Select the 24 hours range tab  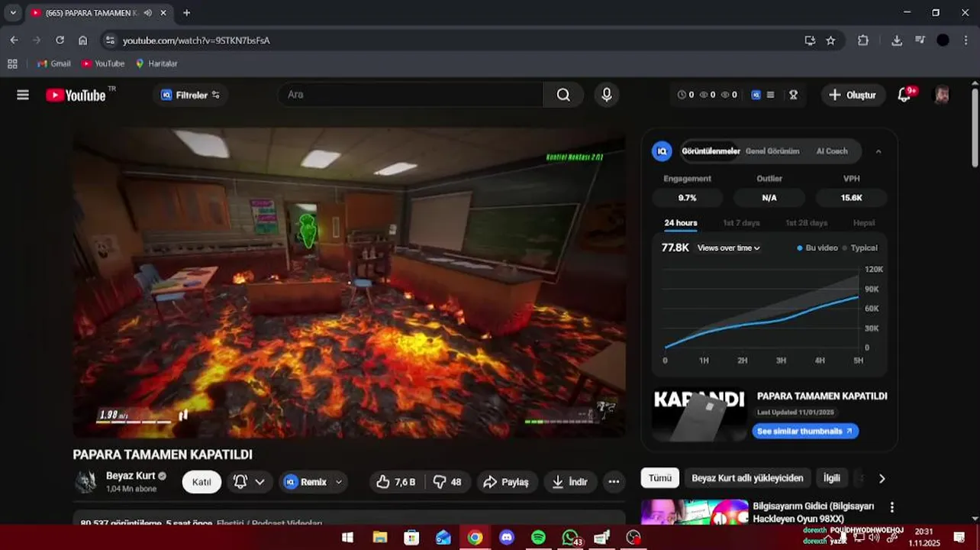(x=681, y=223)
